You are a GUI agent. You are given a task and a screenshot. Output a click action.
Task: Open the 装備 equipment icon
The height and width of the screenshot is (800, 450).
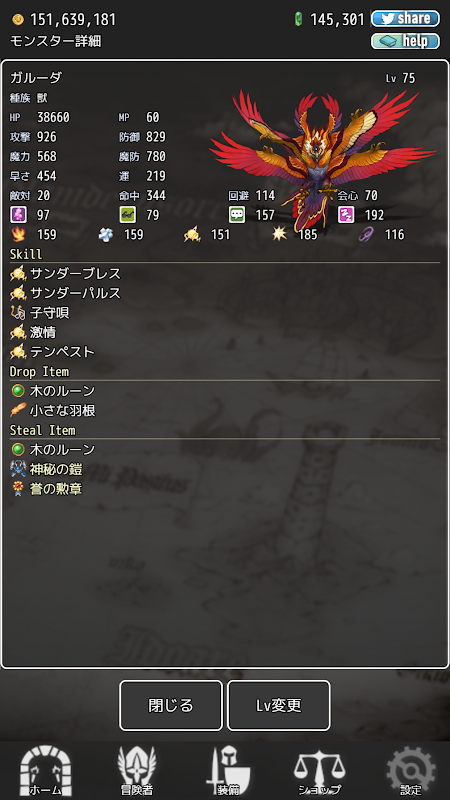[228, 770]
